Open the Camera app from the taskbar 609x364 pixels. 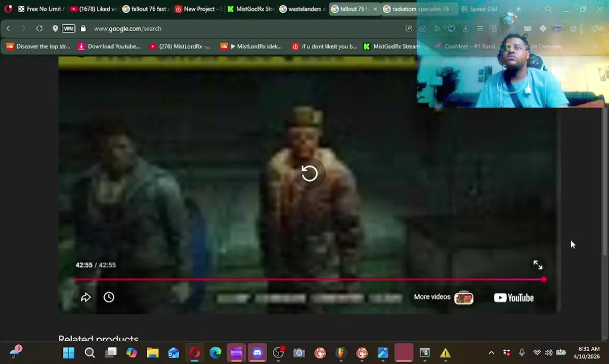pyautogui.click(x=299, y=353)
